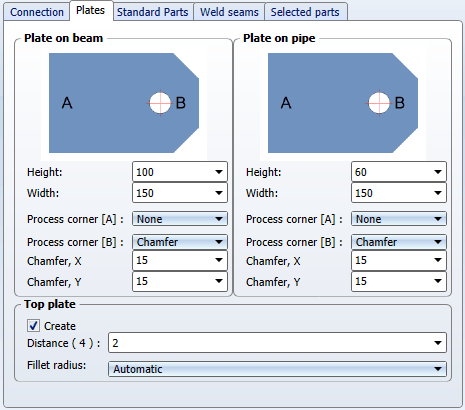This screenshot has width=465, height=410.
Task: Change Plate on pipe Process corner [B] option
Action: tap(399, 242)
